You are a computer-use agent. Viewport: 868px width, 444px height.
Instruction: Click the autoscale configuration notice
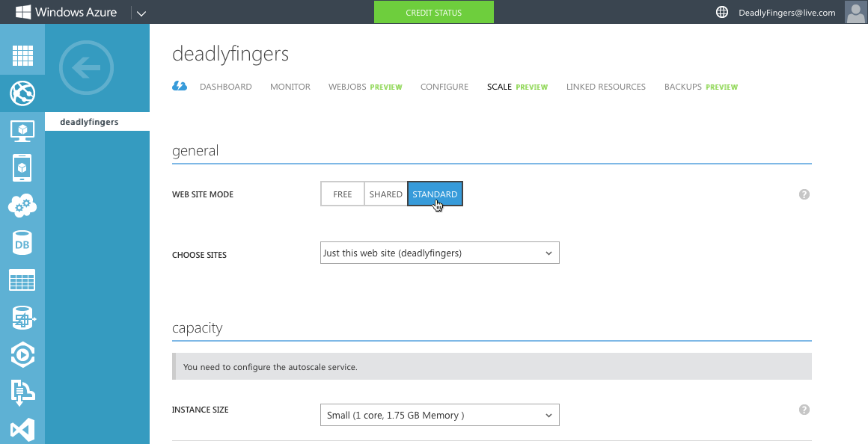pyautogui.click(x=492, y=366)
